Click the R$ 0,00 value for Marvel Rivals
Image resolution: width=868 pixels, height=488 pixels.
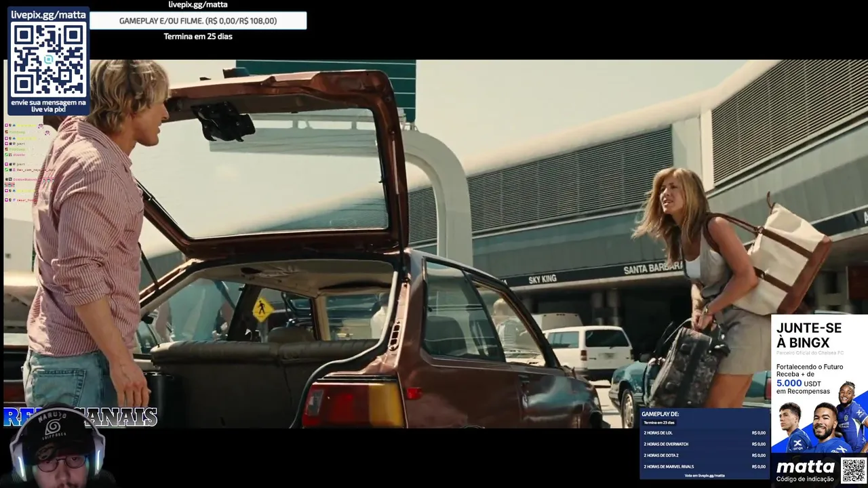coord(758,467)
